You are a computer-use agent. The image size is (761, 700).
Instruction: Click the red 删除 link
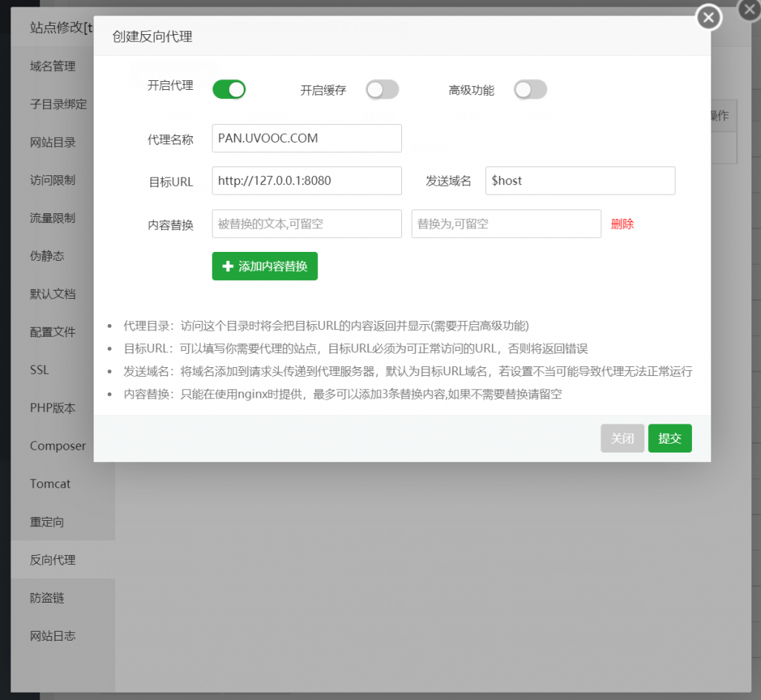(622, 224)
